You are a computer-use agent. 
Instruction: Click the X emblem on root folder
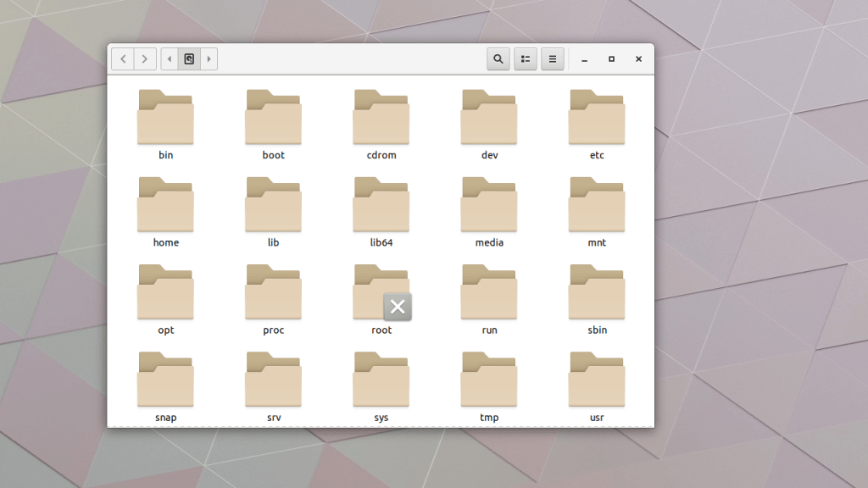398,307
